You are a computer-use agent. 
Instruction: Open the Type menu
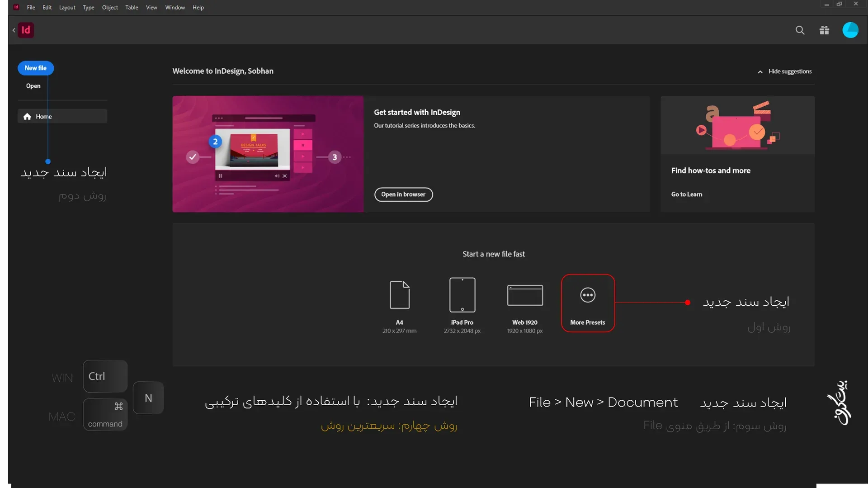[x=88, y=7]
